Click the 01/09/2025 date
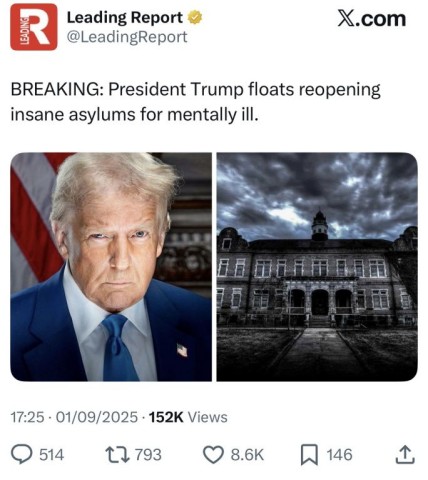Image resolution: width=428 pixels, height=480 pixels. (x=97, y=417)
